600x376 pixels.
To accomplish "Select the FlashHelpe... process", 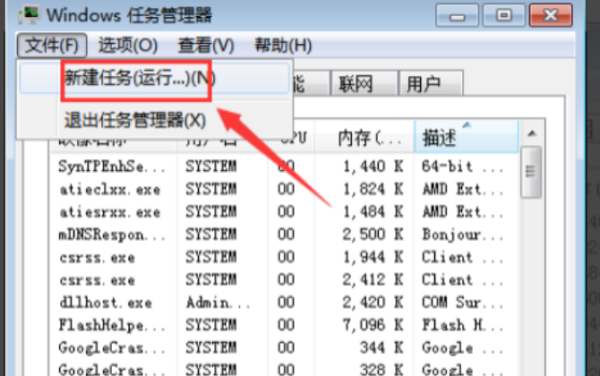I will click(x=284, y=325).
